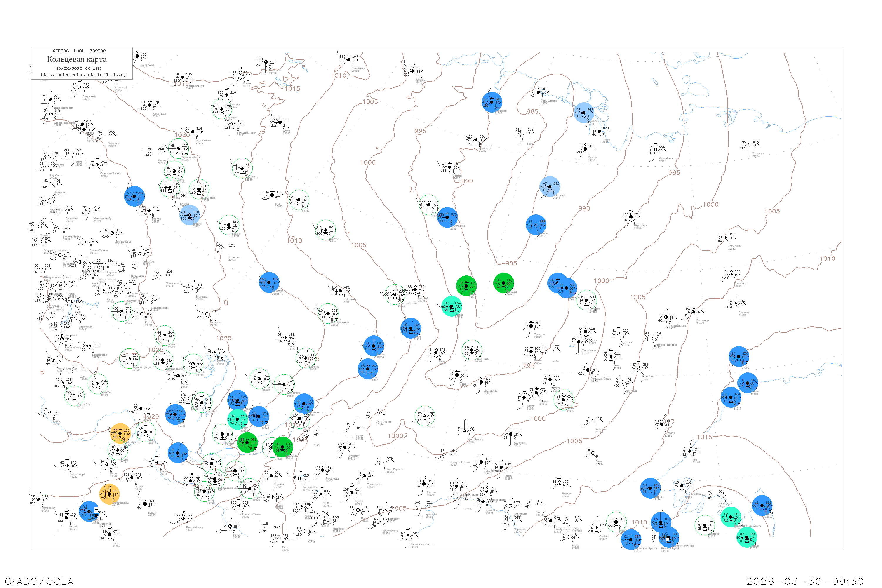Image resolution: width=882 pixels, height=588 pixels.
Task: Click the 1025 isobar pressure label
Action: 156,350
